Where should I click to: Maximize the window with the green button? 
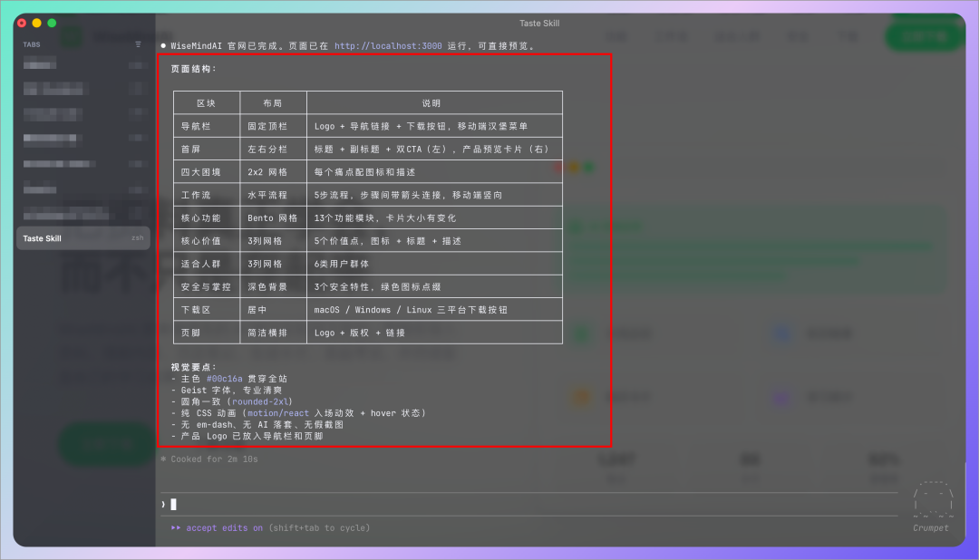pos(52,23)
